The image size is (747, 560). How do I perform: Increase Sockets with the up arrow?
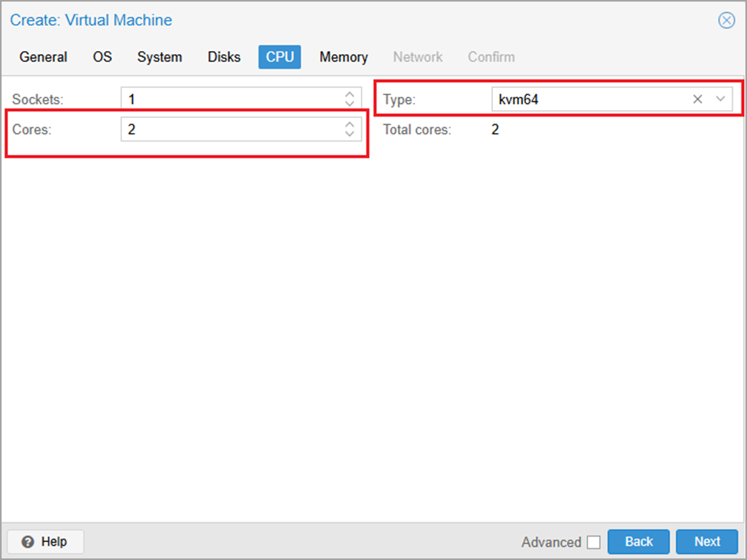click(x=349, y=94)
